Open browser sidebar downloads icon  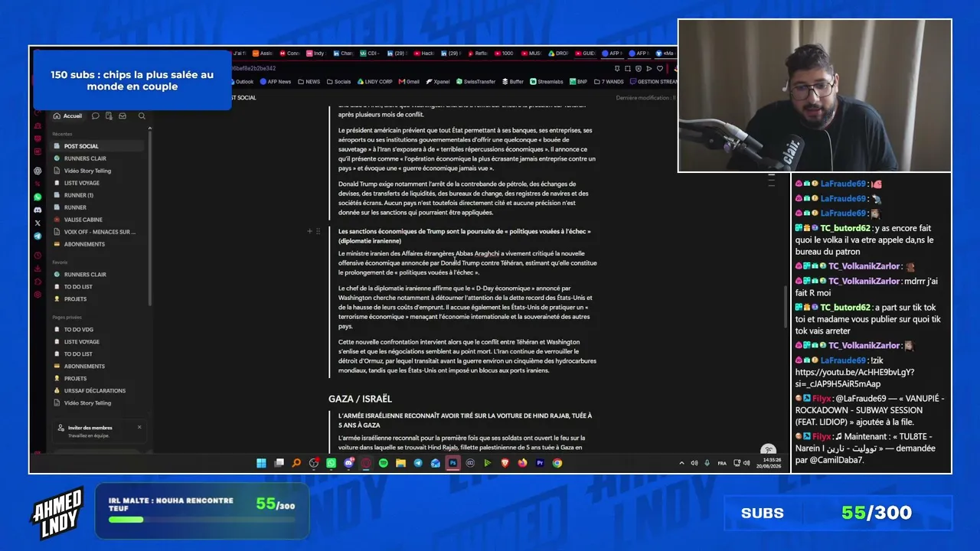(38, 269)
